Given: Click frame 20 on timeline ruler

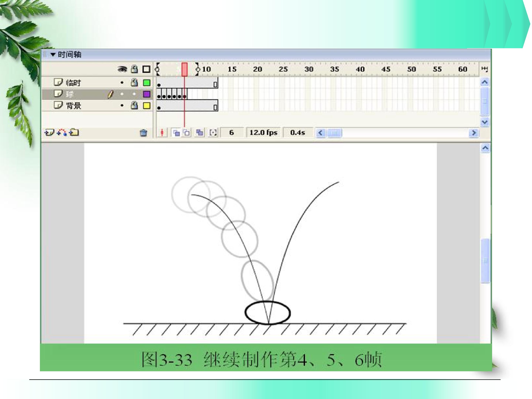Looking at the screenshot, I should pyautogui.click(x=257, y=69).
